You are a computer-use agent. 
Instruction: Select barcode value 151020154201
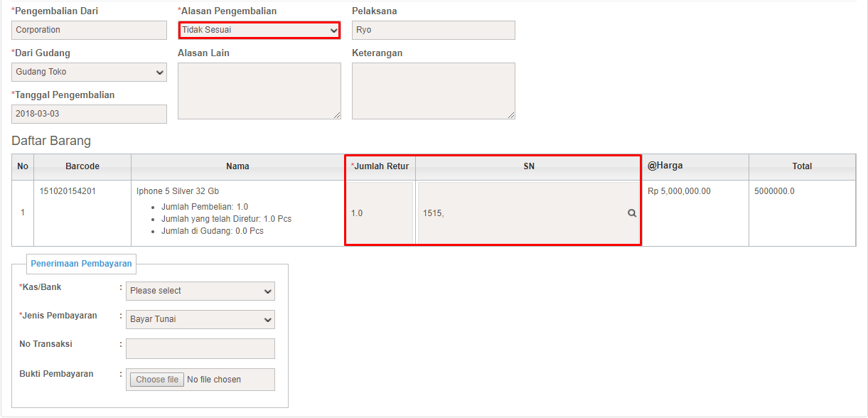pos(68,191)
